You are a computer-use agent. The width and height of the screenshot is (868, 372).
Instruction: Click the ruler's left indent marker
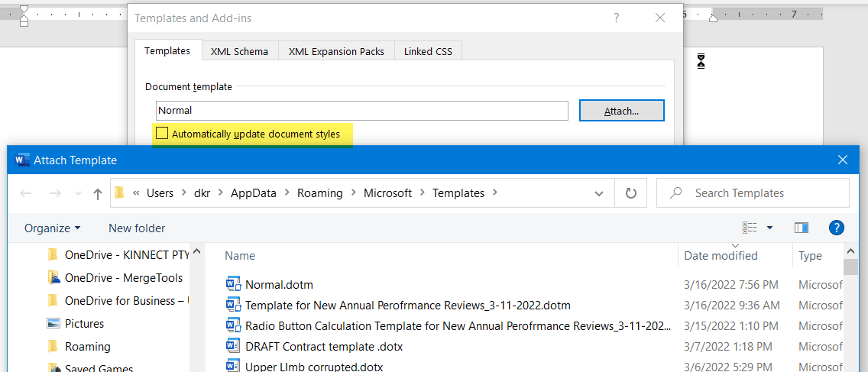click(x=24, y=17)
